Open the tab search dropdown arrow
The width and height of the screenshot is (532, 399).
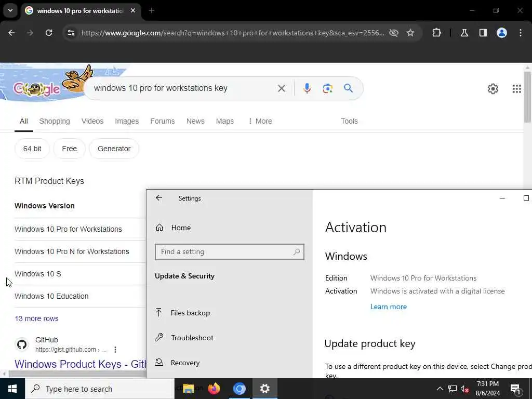click(10, 10)
